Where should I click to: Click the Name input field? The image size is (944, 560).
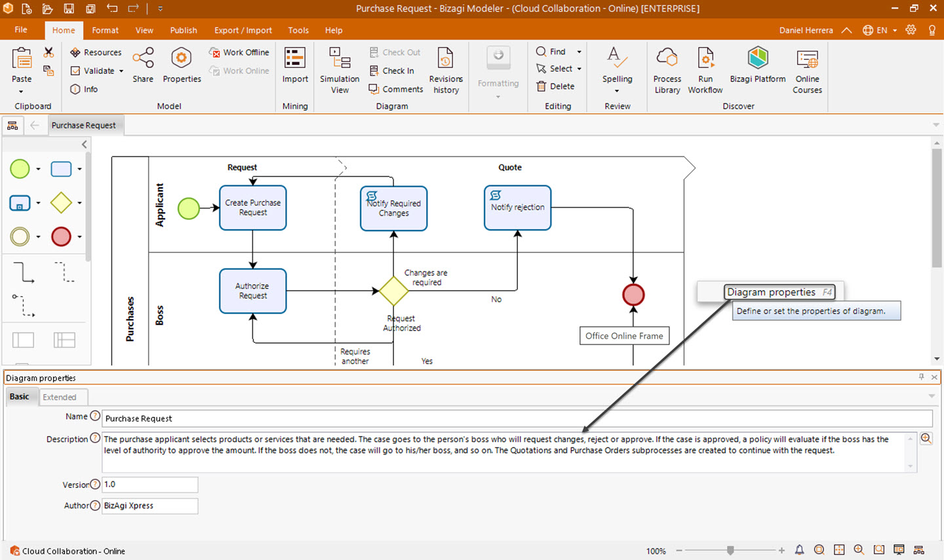(517, 419)
